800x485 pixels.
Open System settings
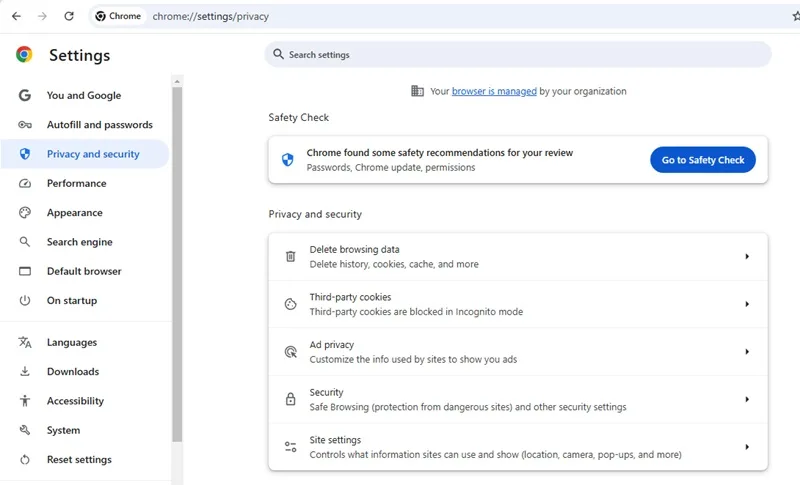pyautogui.click(x=85, y=430)
